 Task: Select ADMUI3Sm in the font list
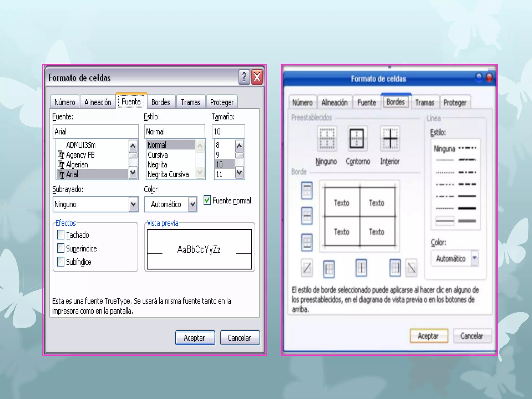point(92,145)
